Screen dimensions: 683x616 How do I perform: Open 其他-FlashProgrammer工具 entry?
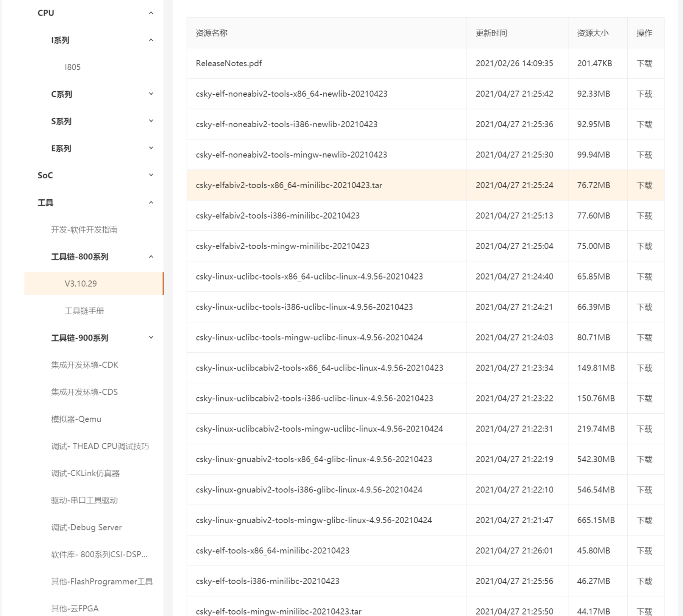coord(102,582)
